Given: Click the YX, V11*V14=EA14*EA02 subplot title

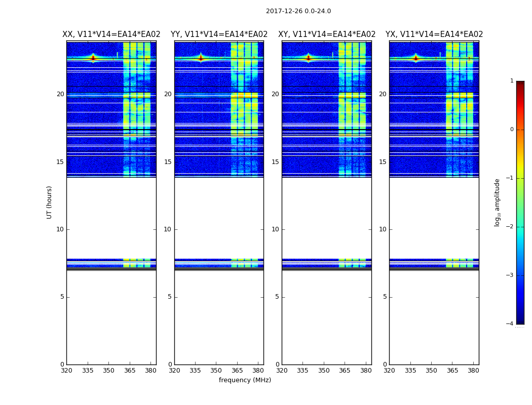Looking at the screenshot, I should click(434, 34).
